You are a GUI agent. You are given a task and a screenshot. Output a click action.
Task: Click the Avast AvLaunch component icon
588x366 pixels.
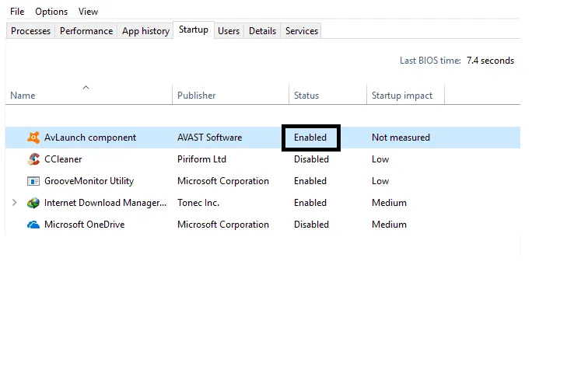point(33,138)
